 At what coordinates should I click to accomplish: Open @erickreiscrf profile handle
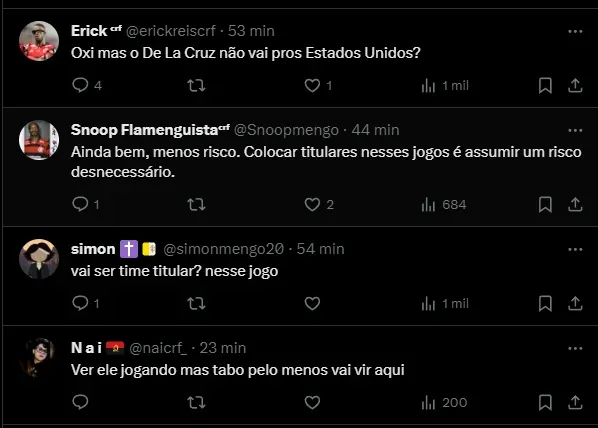[x=170, y=31]
